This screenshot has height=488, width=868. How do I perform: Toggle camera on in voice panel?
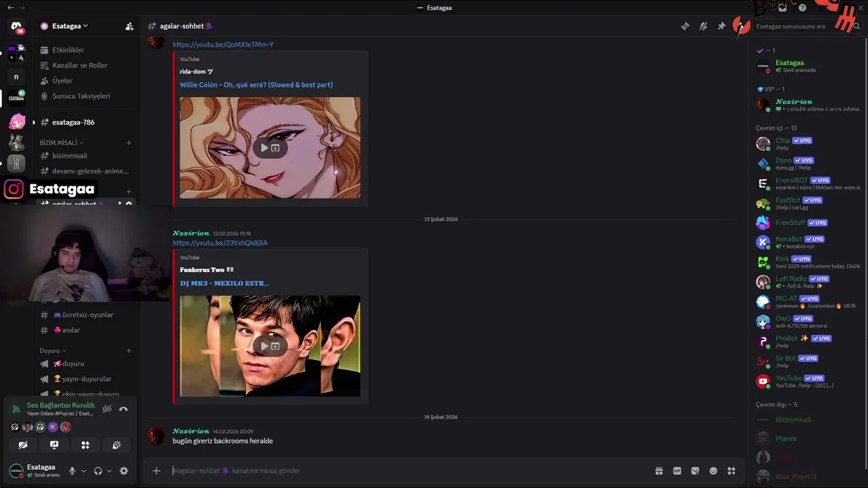point(23,445)
